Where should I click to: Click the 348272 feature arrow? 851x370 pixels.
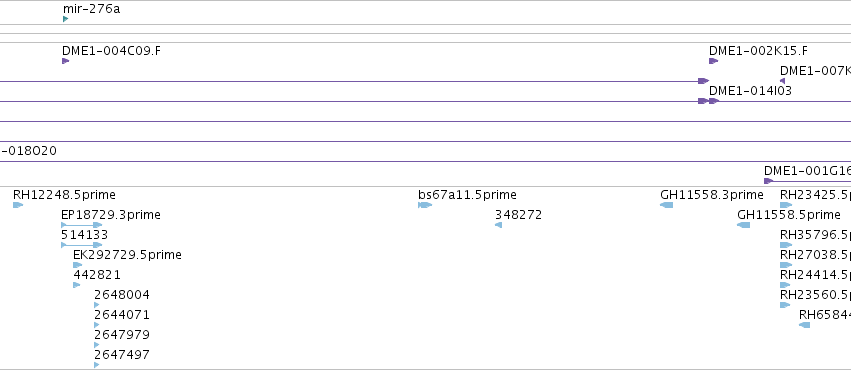tap(498, 225)
